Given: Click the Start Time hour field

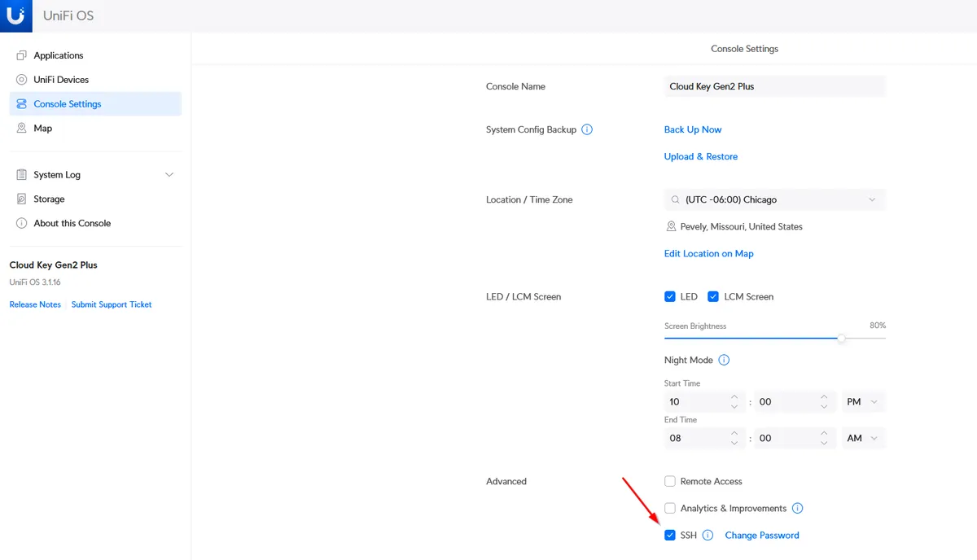Looking at the screenshot, I should tap(705, 401).
